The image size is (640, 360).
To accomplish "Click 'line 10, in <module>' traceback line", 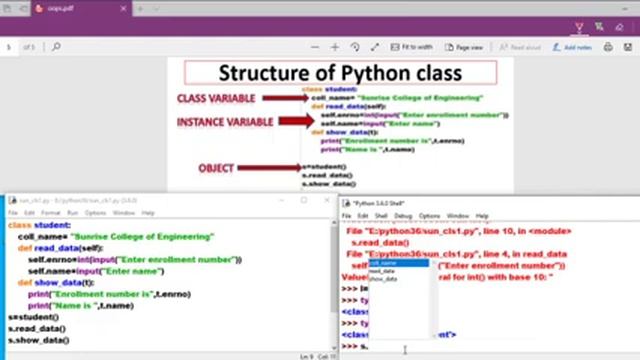I will [459, 231].
